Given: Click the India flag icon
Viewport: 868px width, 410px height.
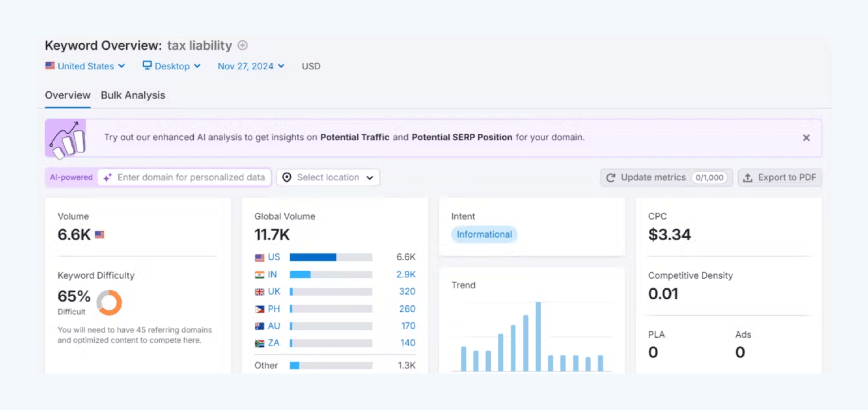Looking at the screenshot, I should pos(259,275).
